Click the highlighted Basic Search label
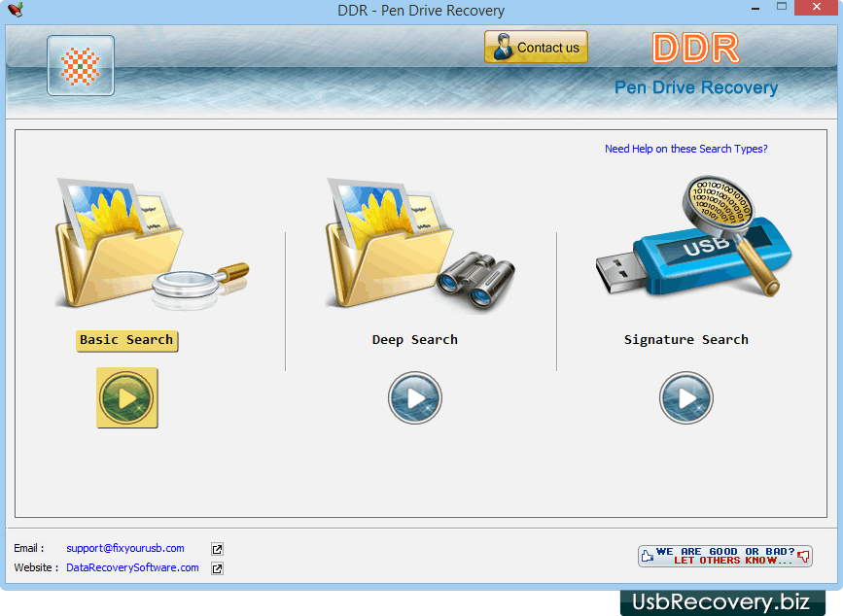Screen dimensions: 843x616 click(x=126, y=340)
